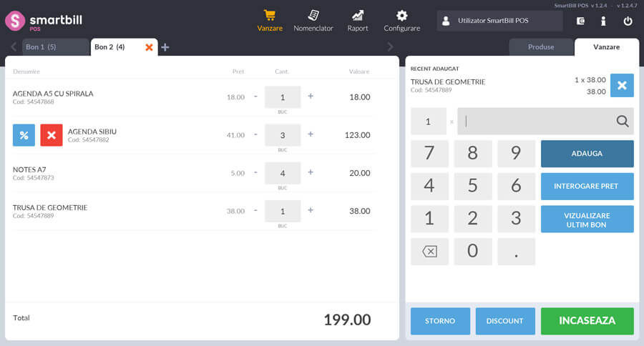Open the Raport chart section

(358, 21)
